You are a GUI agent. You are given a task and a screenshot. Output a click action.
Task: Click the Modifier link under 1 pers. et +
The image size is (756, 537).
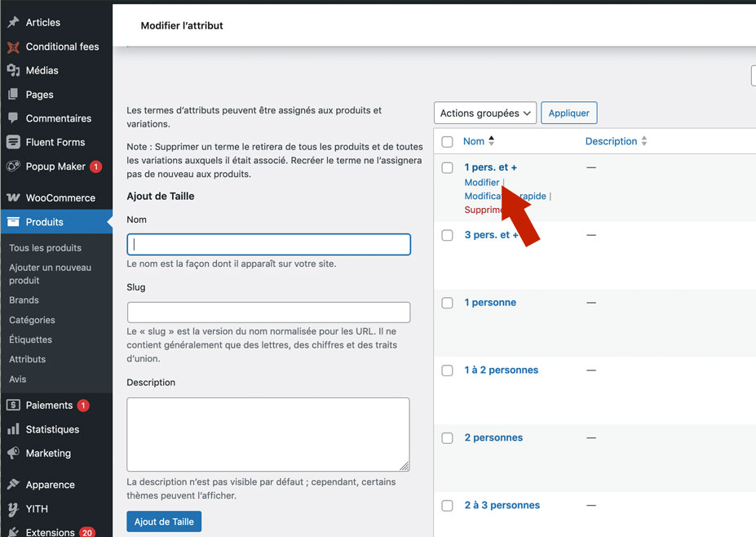(x=481, y=182)
